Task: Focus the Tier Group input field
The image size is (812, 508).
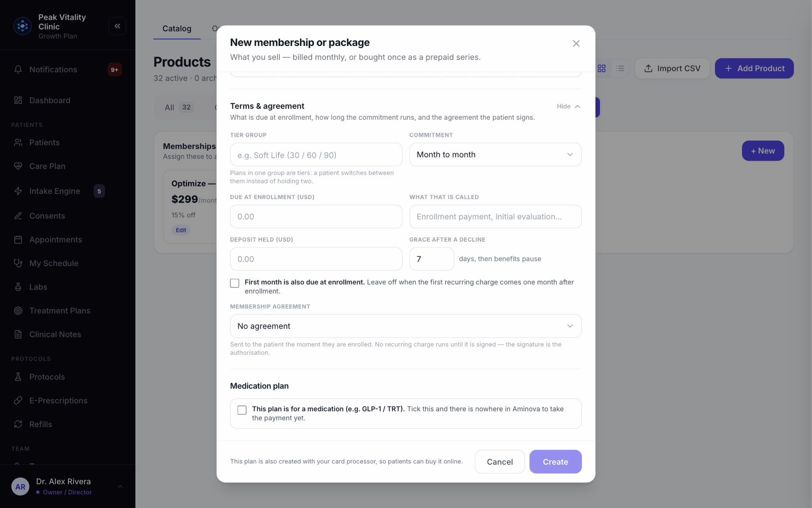Action: [x=316, y=154]
